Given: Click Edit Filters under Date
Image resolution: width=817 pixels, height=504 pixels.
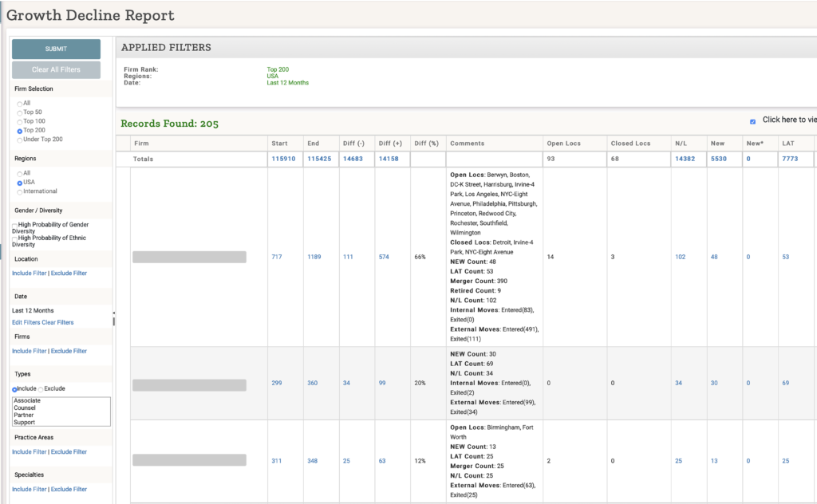Looking at the screenshot, I should coord(26,322).
